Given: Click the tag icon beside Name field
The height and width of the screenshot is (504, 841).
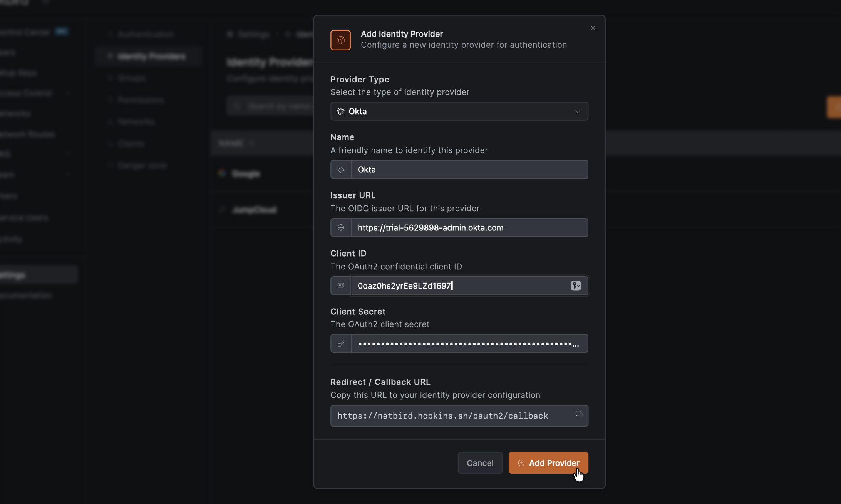Looking at the screenshot, I should click(x=341, y=170).
